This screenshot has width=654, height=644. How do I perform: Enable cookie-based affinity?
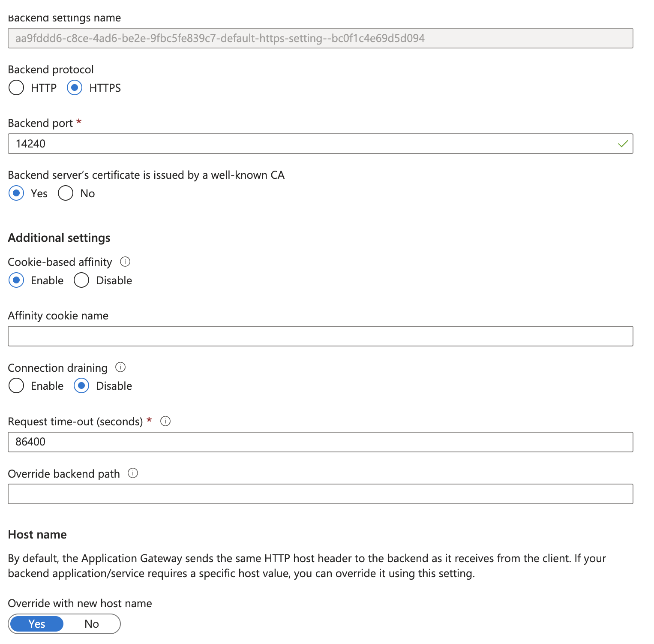[x=16, y=280]
